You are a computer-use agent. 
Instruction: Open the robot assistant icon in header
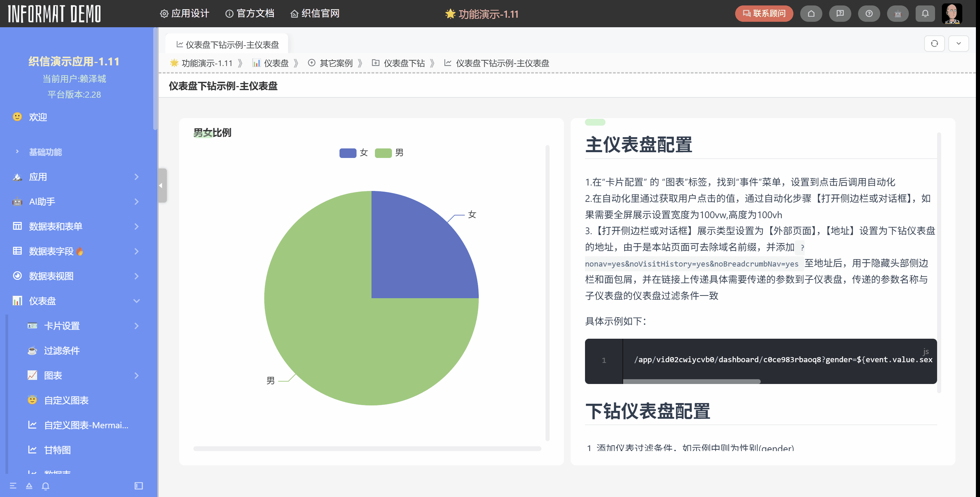pyautogui.click(x=898, y=14)
